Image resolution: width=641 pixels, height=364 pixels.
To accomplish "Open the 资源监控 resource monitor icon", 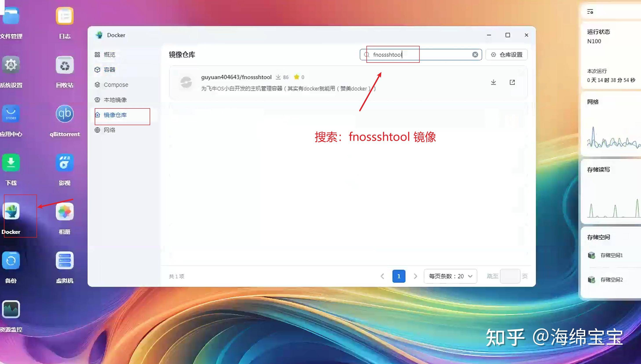I will click(x=11, y=310).
